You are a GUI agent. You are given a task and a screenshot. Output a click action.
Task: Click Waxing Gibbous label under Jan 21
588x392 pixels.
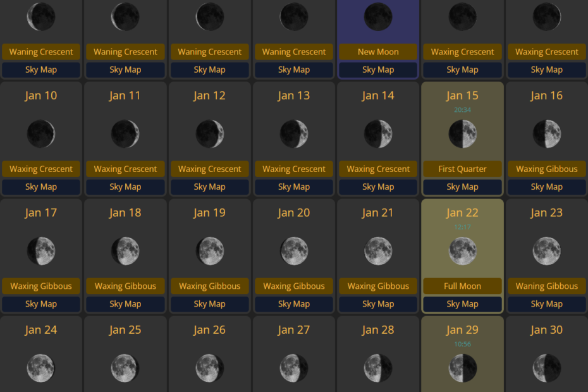click(x=378, y=286)
